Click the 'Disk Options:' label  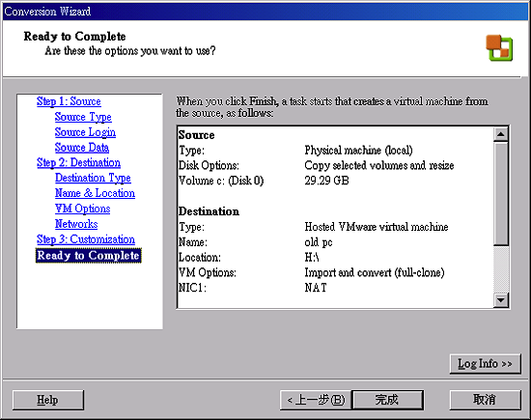coord(209,165)
